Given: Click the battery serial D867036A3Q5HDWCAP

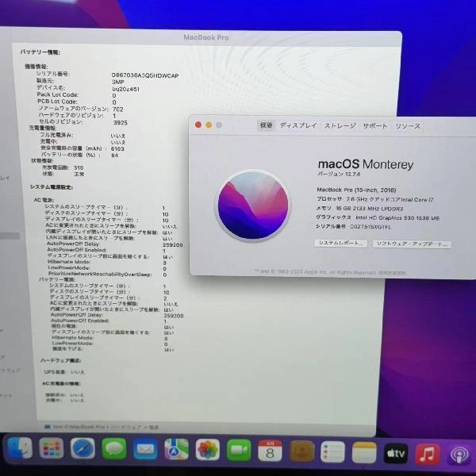Looking at the screenshot, I should 145,75.
